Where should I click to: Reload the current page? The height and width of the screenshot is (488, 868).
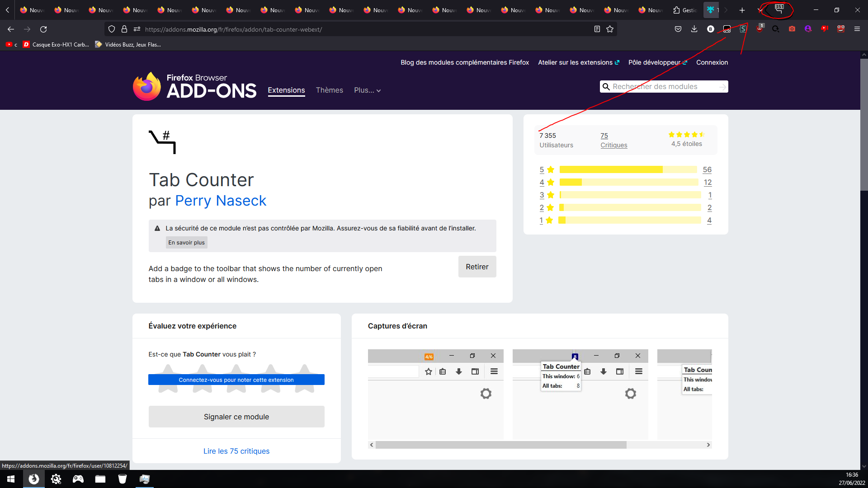[x=43, y=29]
